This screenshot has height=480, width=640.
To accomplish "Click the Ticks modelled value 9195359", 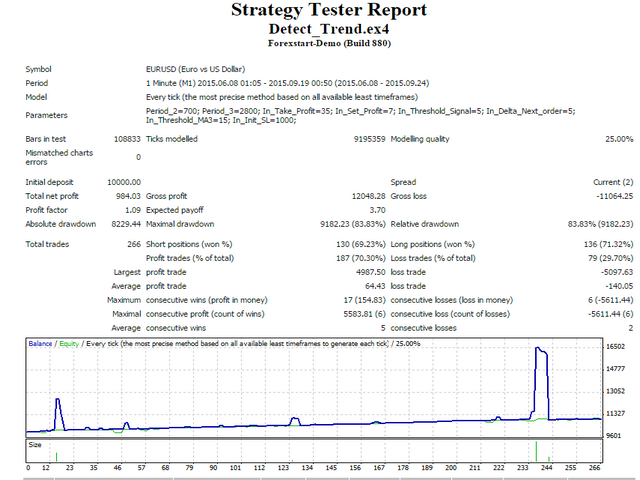I will tap(369, 139).
